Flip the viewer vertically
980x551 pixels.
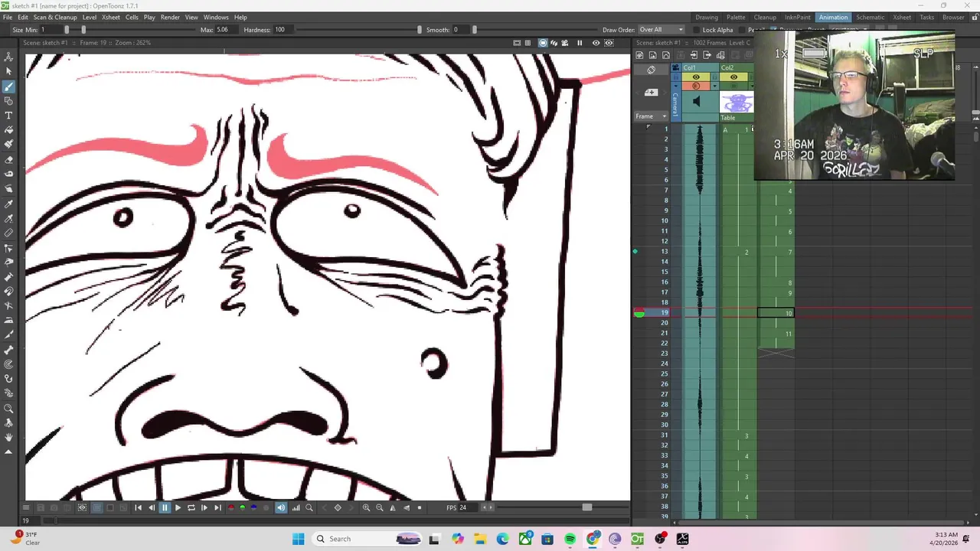point(406,507)
